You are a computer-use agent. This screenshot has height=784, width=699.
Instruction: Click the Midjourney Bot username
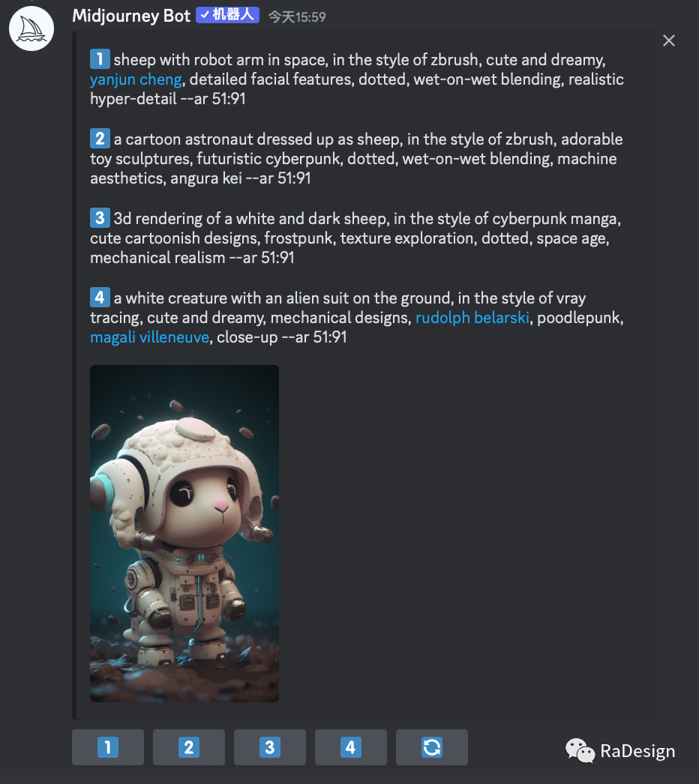(x=131, y=16)
